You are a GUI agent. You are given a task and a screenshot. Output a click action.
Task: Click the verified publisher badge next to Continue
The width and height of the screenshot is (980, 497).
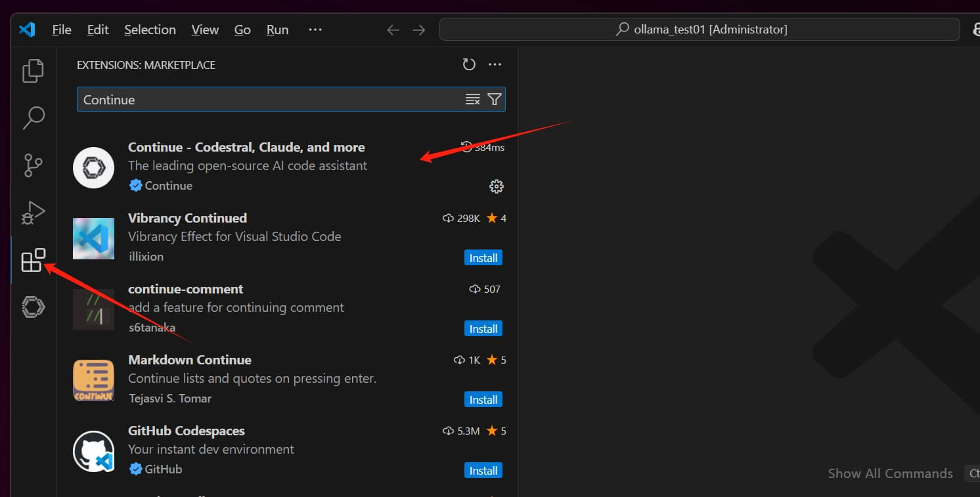136,185
